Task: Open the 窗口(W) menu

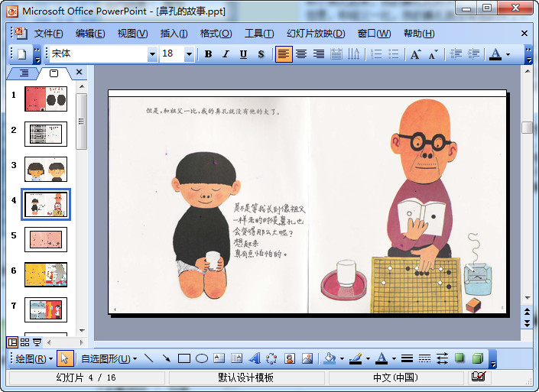Action: (x=374, y=34)
